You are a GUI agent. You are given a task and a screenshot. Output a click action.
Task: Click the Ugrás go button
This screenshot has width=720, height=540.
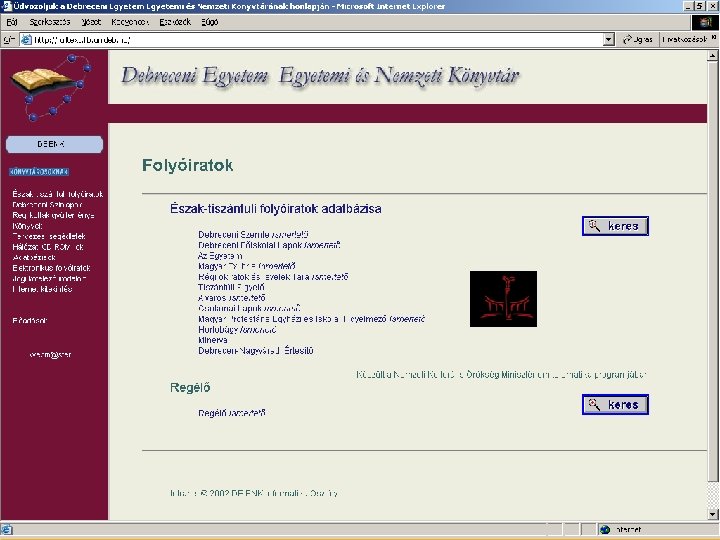pos(637,40)
